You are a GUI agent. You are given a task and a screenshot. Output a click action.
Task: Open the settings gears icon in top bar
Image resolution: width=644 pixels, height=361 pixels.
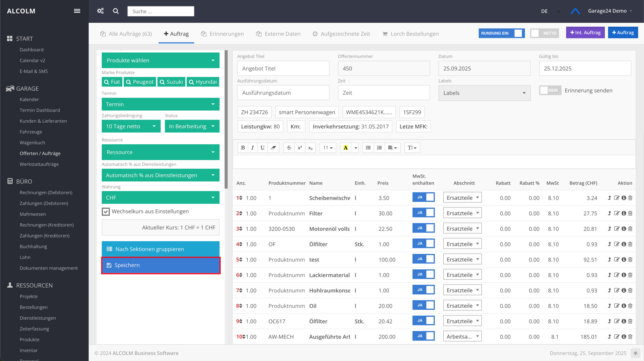(x=101, y=11)
